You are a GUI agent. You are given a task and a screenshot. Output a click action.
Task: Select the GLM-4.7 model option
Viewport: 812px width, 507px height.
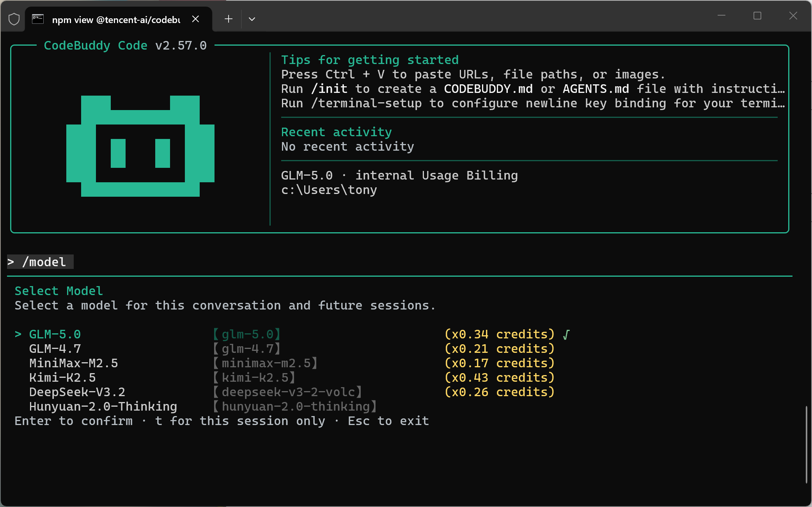tap(55, 349)
